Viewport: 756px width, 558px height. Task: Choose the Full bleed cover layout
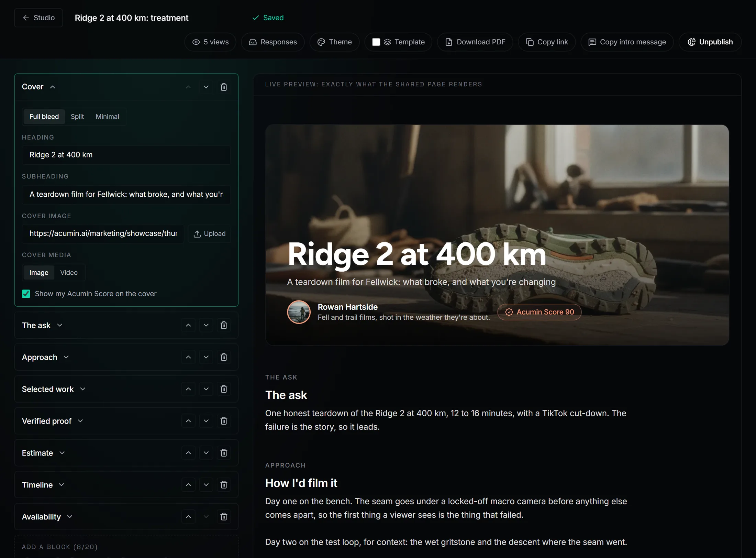pos(44,117)
